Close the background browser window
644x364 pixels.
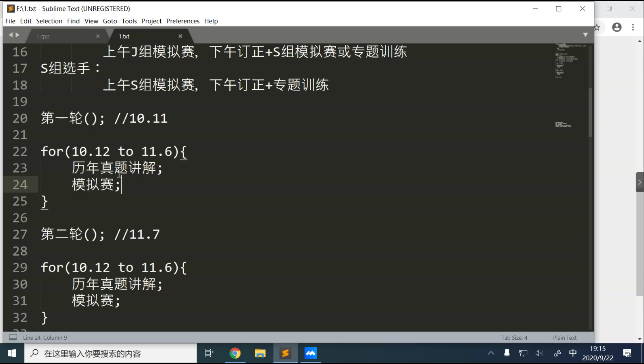(x=632, y=8)
